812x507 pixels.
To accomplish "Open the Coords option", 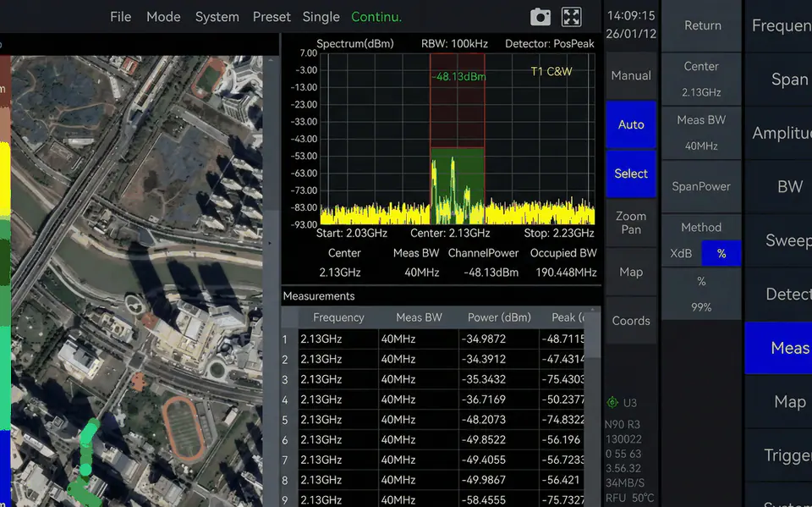I will 631,321.
